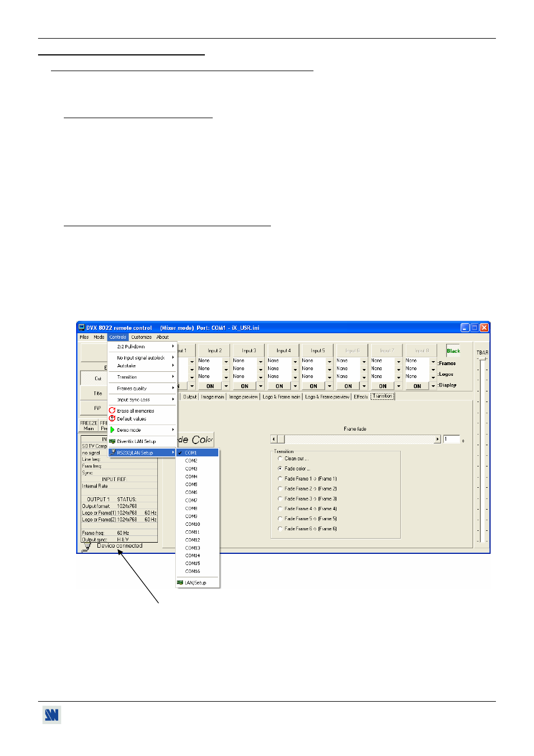Choose Fade Frame 6 -> (Frame 6)
This screenshot has height=756, width=534.
pyautogui.click(x=280, y=529)
